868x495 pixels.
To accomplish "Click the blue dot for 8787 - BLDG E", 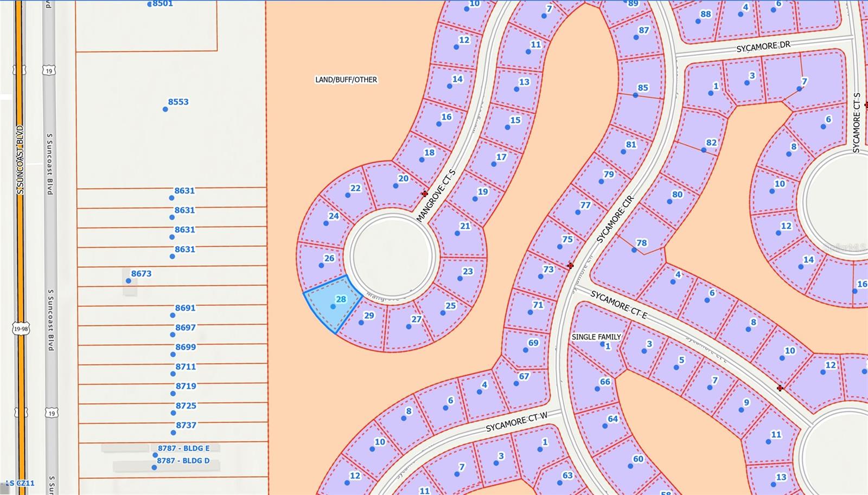I will coord(155,455).
